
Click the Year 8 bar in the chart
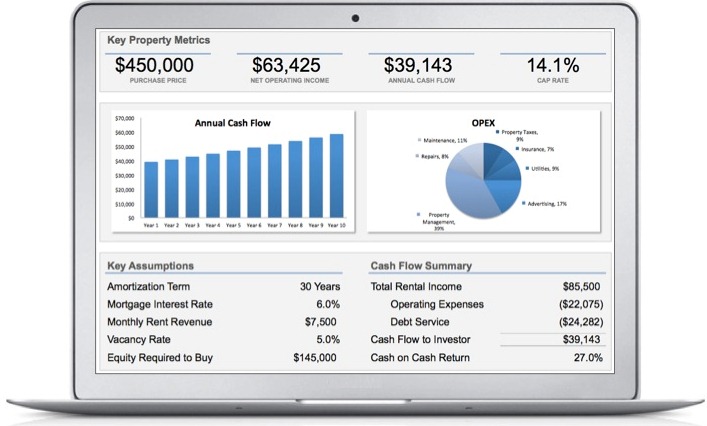[295, 179]
